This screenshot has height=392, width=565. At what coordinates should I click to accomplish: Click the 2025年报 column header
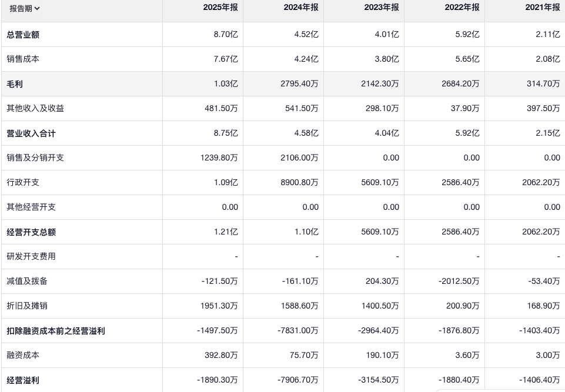tap(220, 8)
